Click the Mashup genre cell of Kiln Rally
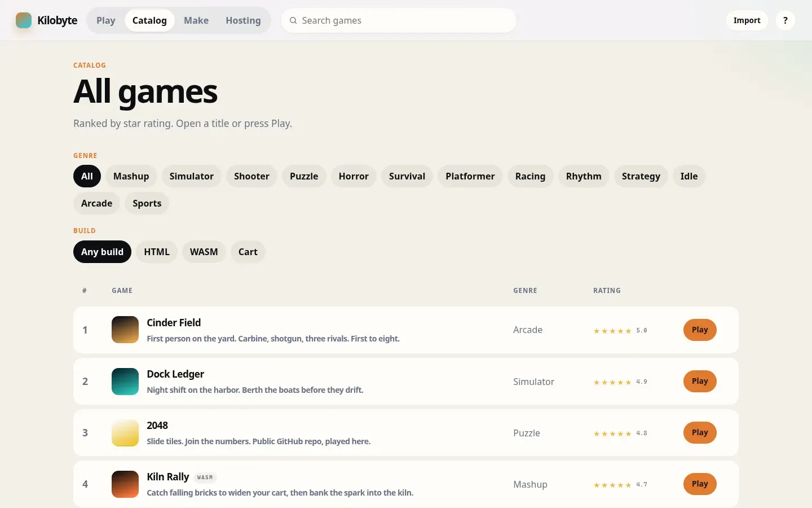 pyautogui.click(x=530, y=484)
